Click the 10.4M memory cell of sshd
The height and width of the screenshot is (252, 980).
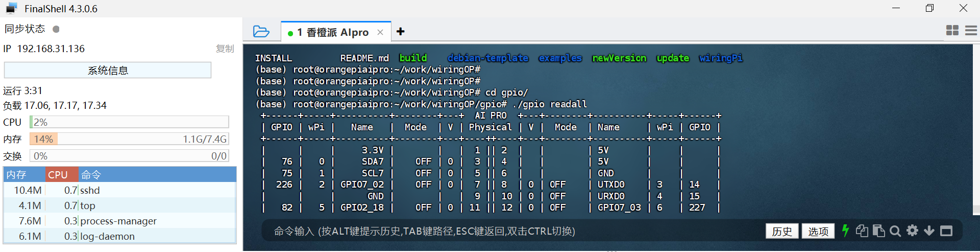coord(28,190)
